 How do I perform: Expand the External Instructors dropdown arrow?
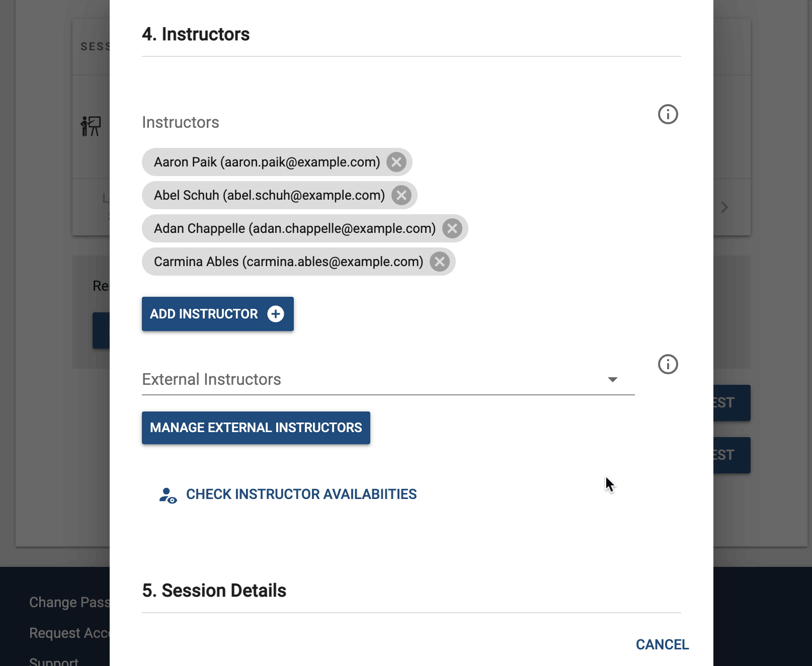click(613, 379)
